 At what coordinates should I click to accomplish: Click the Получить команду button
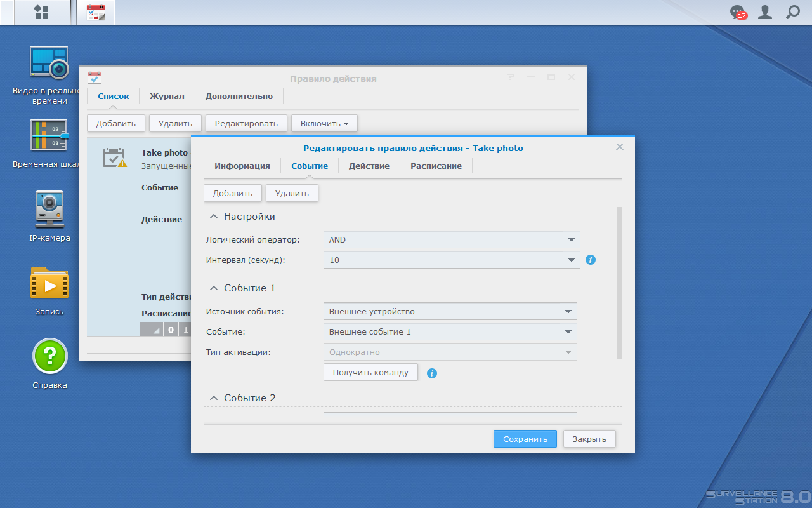[370, 372]
